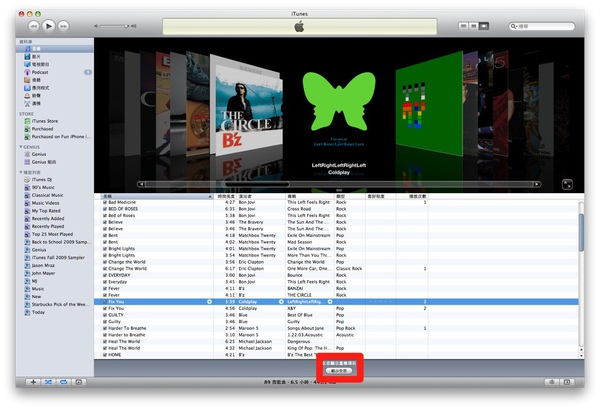This screenshot has width=600, height=409.
Task: Uncheck the Bad Medicine song checkbox
Action: 105,202
